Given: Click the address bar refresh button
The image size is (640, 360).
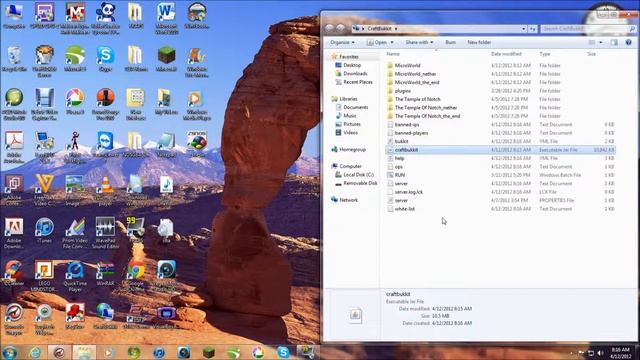Looking at the screenshot, I should tap(533, 29).
